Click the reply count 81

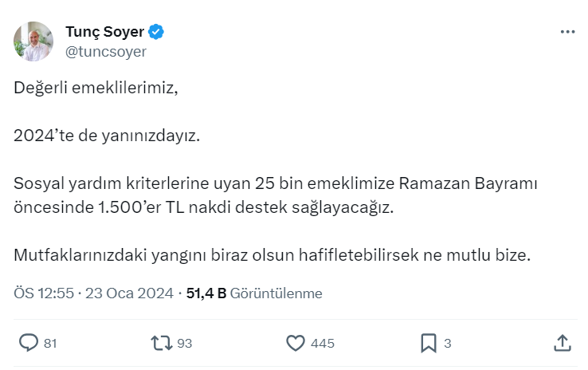coord(50,344)
